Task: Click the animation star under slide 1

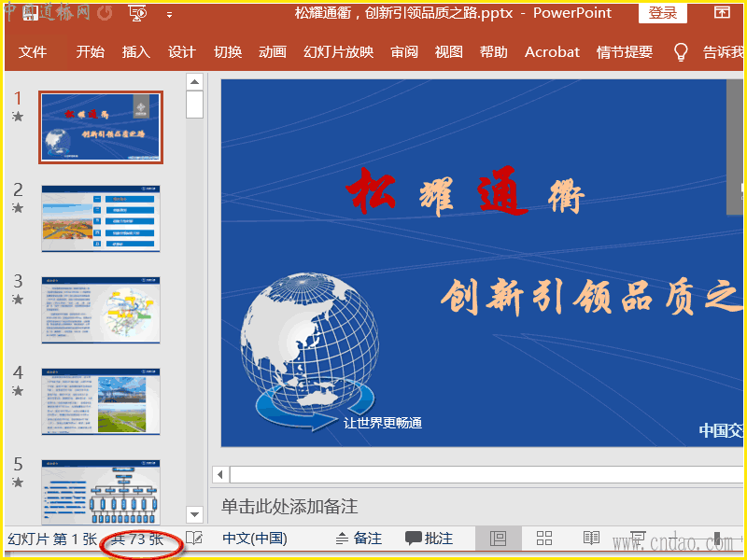Action: [x=18, y=116]
